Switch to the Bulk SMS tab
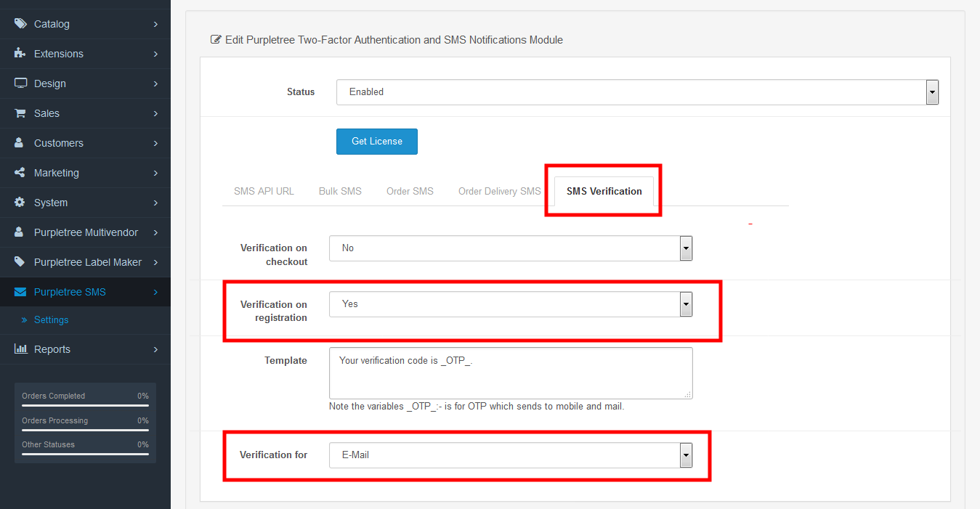Viewport: 980px width, 509px height. pos(340,191)
